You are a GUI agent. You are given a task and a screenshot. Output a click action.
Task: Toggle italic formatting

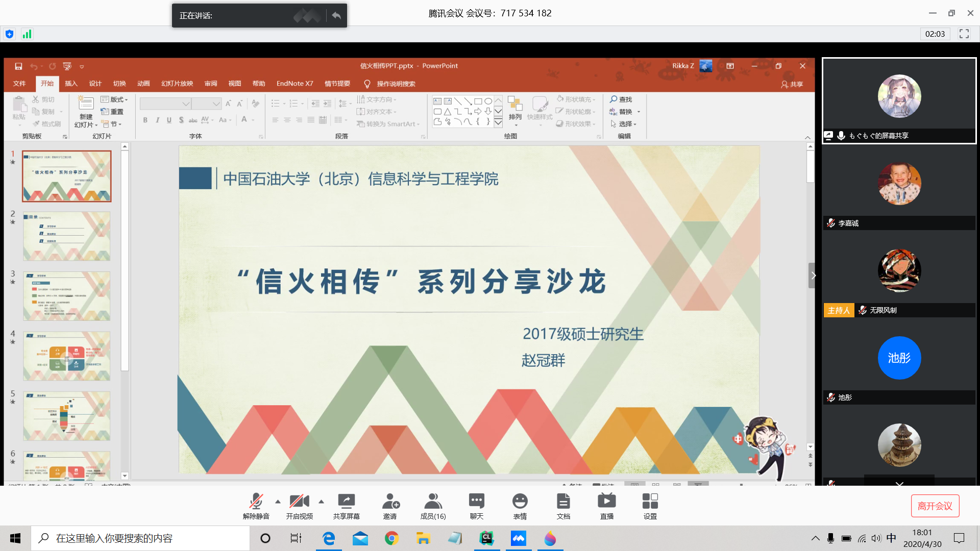[157, 120]
